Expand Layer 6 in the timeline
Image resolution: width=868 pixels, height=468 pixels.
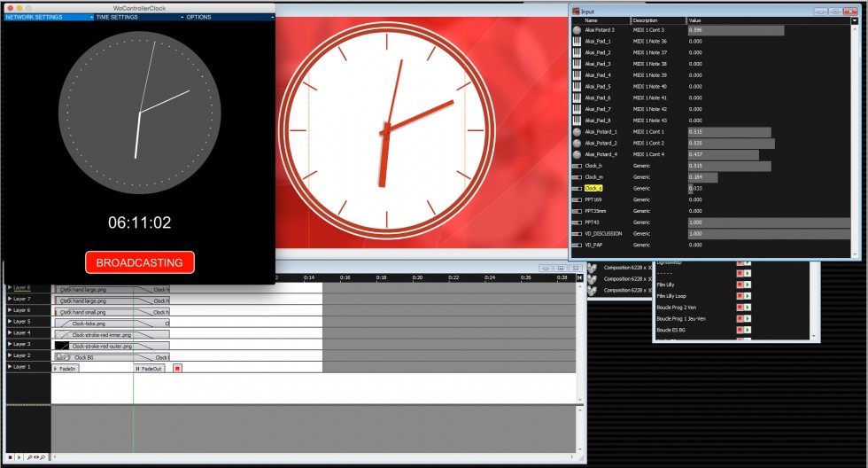[10, 310]
